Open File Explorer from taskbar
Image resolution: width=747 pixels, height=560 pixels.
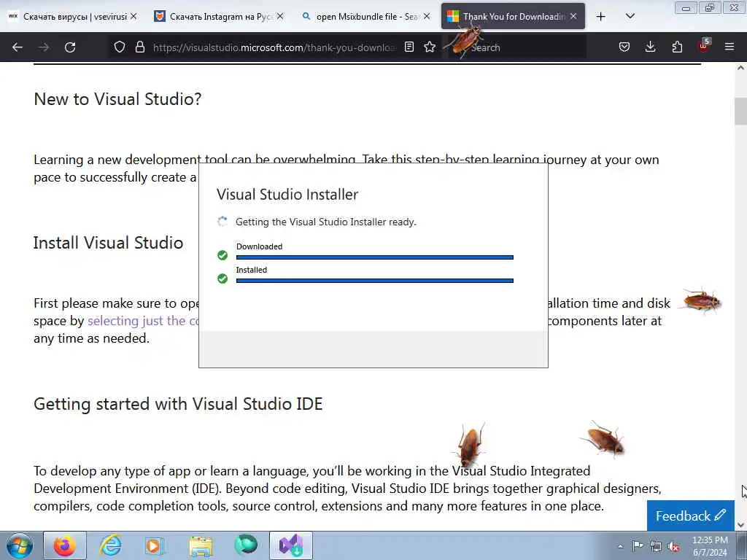point(201,545)
